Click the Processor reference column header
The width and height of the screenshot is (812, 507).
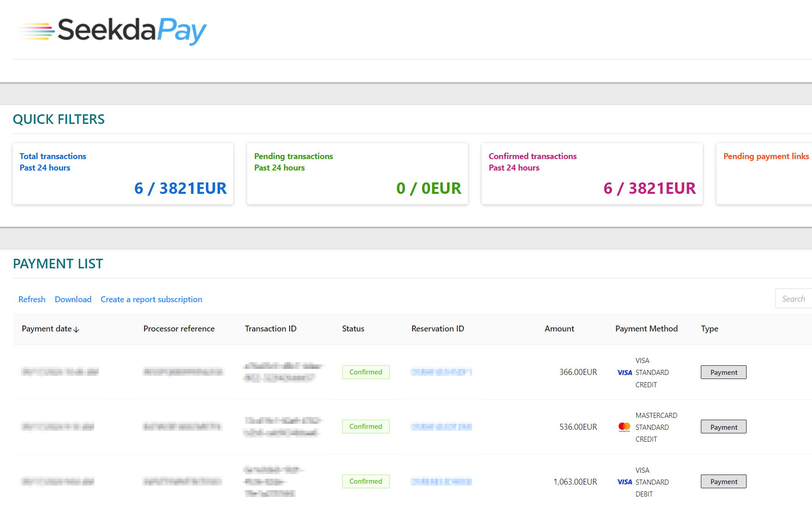click(179, 329)
